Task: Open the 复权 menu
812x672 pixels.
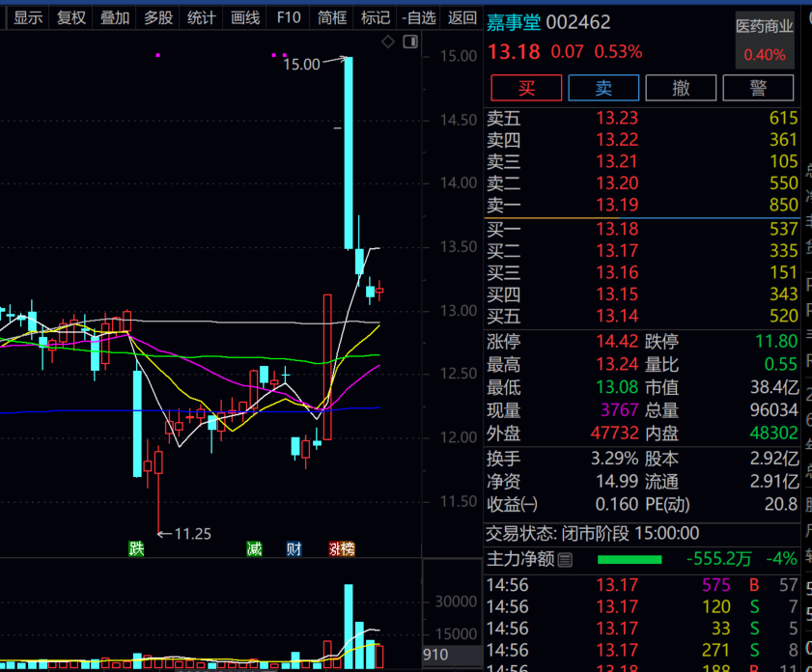Action: click(x=71, y=18)
